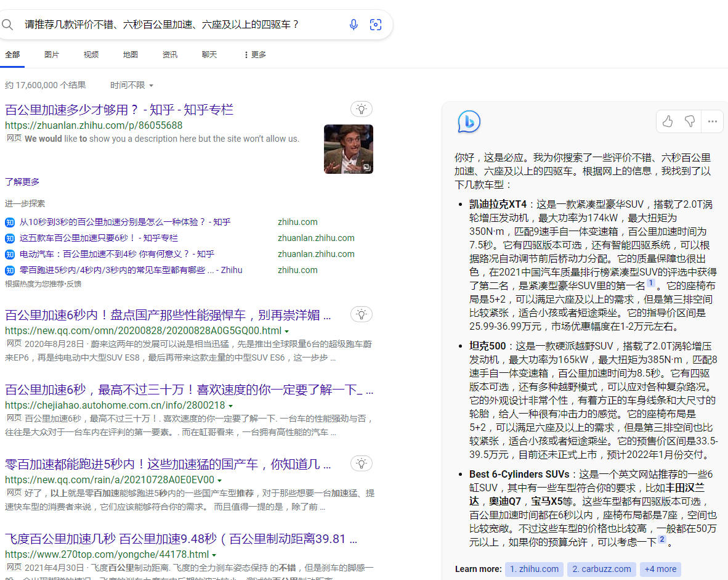Open 零百跑进5秒内 Zhihu link
728x580 pixels.
tap(131, 271)
